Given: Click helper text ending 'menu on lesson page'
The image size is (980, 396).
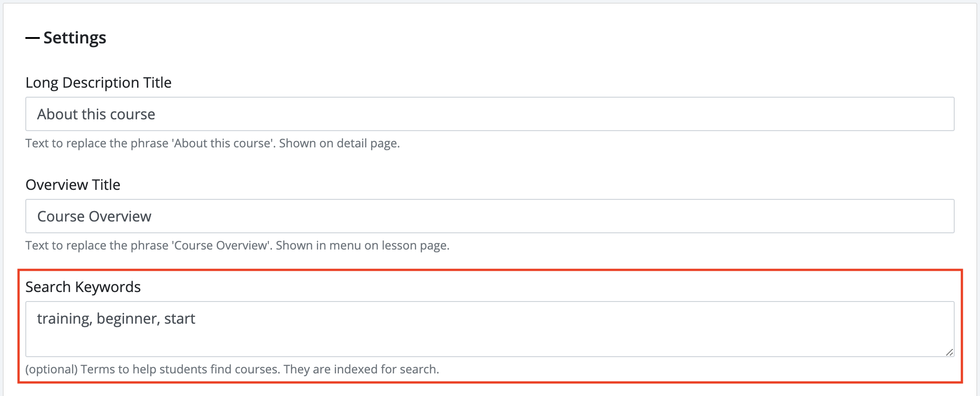Looking at the screenshot, I should point(238,245).
